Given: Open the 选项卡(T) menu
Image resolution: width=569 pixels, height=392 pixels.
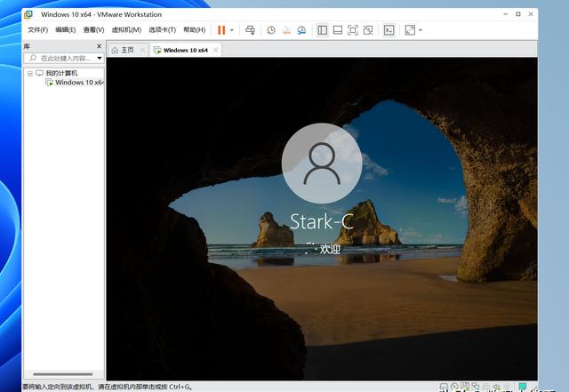Looking at the screenshot, I should pyautogui.click(x=162, y=30).
